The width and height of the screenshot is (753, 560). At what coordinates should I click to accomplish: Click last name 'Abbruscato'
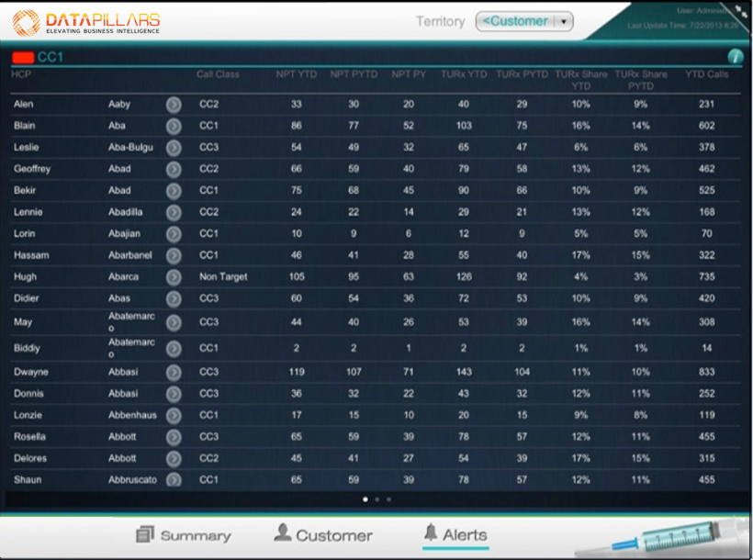(x=132, y=479)
